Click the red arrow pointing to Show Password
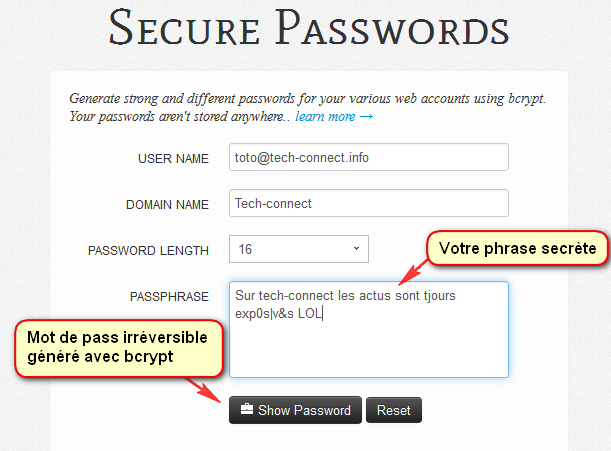This screenshot has width=611, height=451. pyautogui.click(x=203, y=390)
